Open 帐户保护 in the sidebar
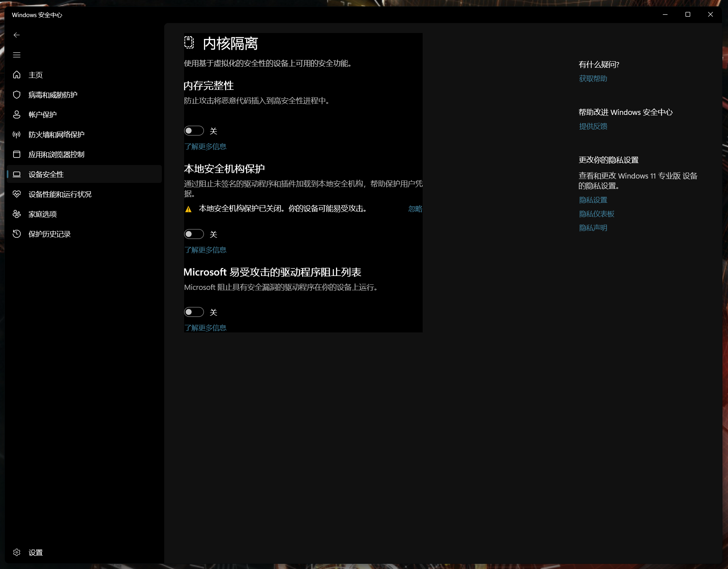The height and width of the screenshot is (569, 728). [84, 115]
